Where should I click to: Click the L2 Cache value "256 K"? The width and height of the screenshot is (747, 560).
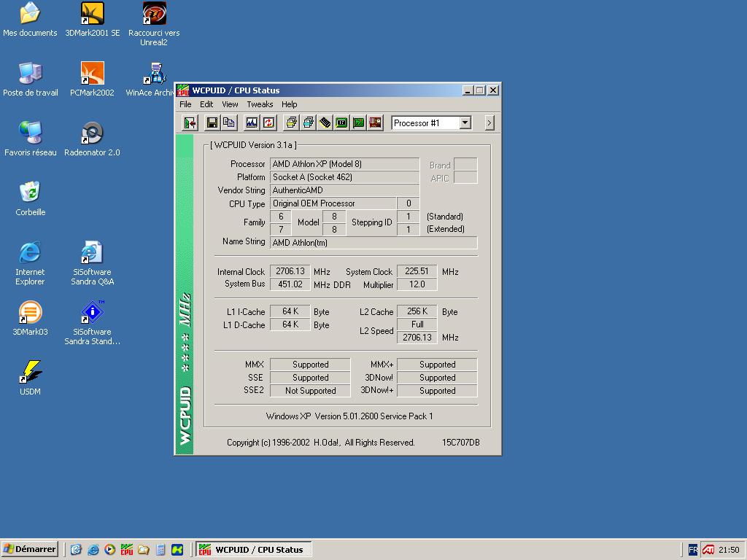(417, 311)
